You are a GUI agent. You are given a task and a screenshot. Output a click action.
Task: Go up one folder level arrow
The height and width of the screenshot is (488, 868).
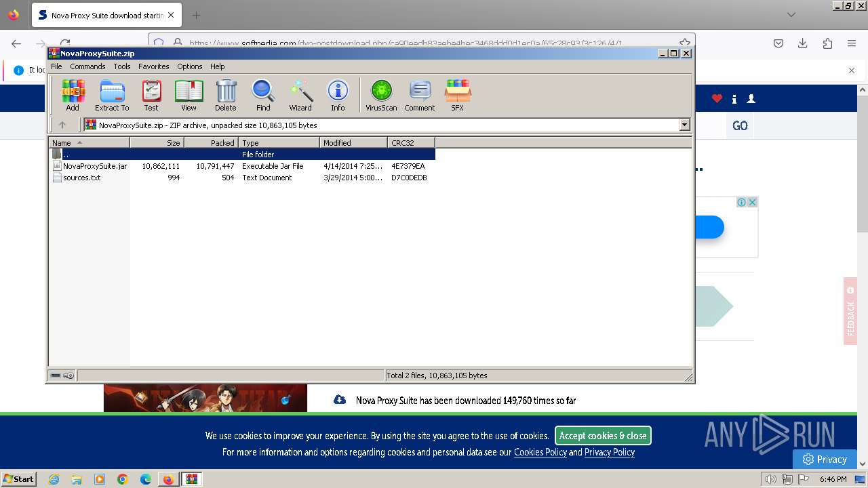[x=62, y=125]
